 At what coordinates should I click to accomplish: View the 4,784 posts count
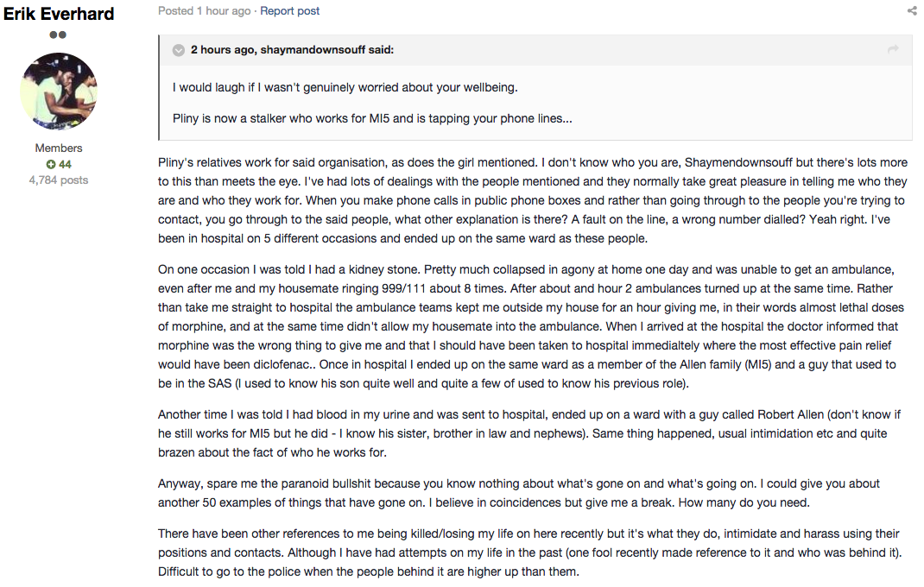pos(59,180)
